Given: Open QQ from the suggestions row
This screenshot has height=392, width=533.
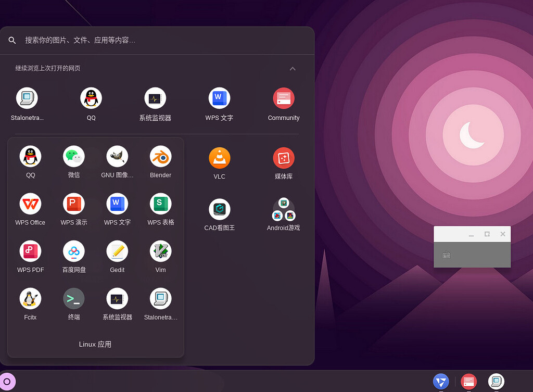Looking at the screenshot, I should [91, 98].
